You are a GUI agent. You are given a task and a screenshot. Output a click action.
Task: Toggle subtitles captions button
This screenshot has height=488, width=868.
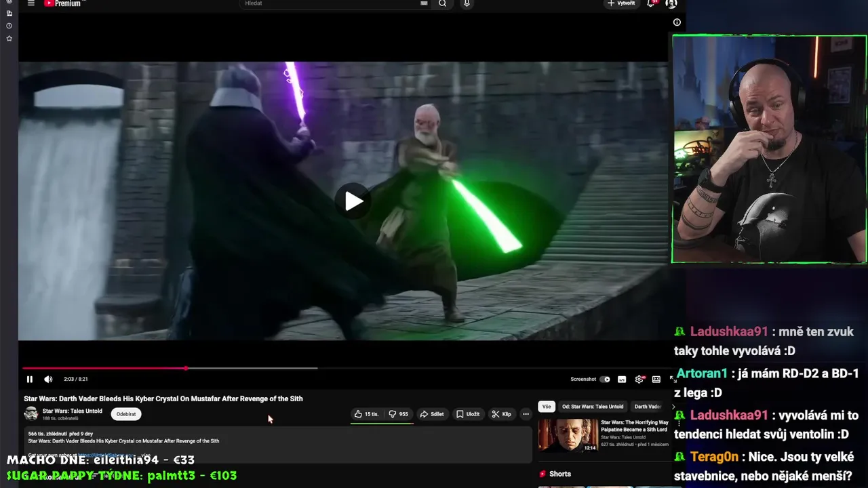pyautogui.click(x=622, y=380)
